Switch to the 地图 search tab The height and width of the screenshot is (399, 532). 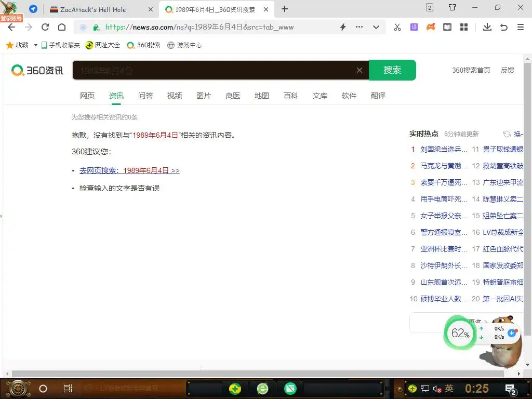point(262,96)
